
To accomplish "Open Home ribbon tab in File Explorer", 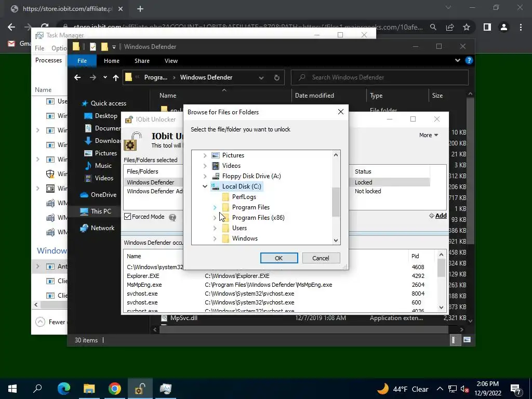I will coord(112,61).
